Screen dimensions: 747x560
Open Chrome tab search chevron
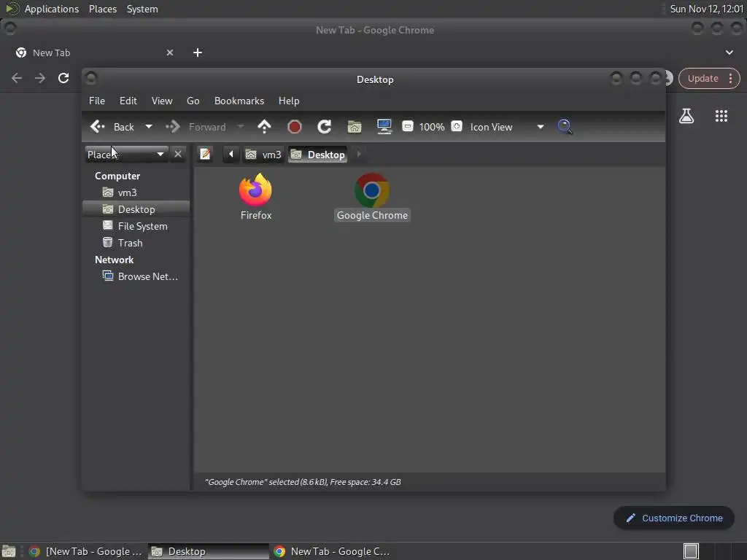pyautogui.click(x=729, y=52)
